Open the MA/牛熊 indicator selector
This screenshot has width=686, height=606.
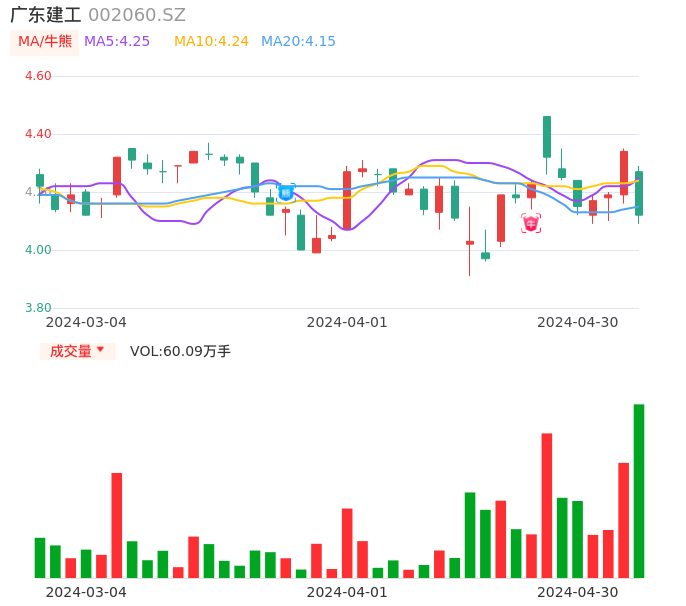point(45,42)
